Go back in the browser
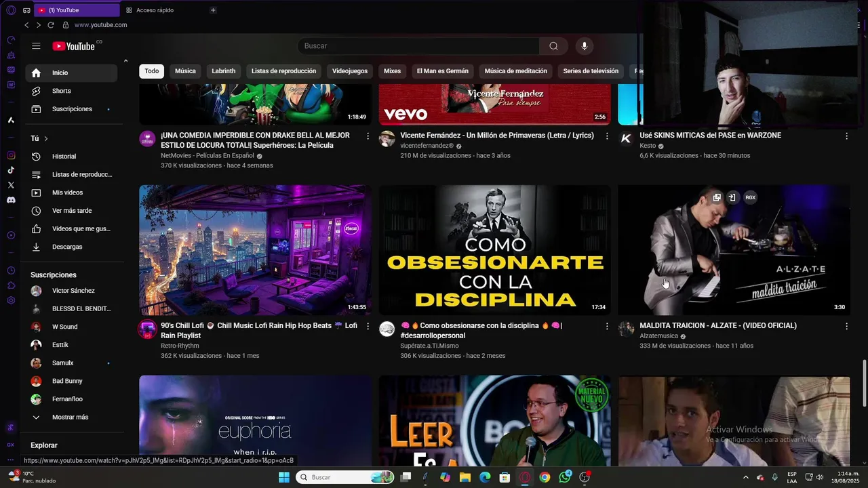The height and width of the screenshot is (488, 868). pos(26,25)
